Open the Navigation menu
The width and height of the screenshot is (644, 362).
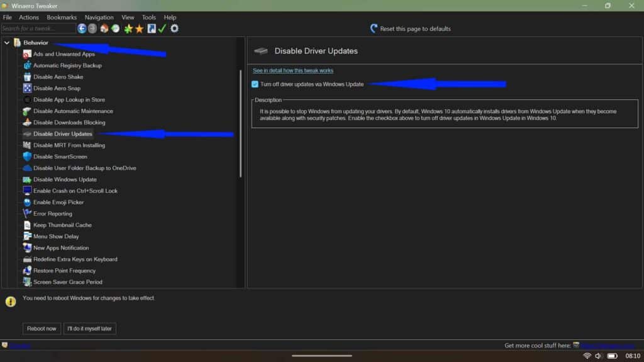pyautogui.click(x=99, y=17)
